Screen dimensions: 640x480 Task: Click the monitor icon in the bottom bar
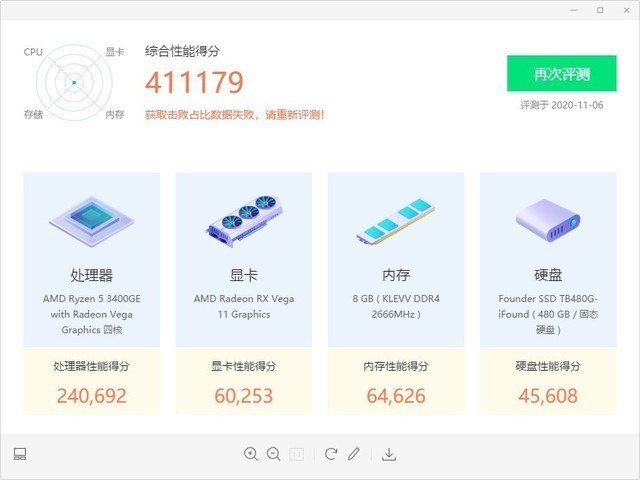(20, 454)
